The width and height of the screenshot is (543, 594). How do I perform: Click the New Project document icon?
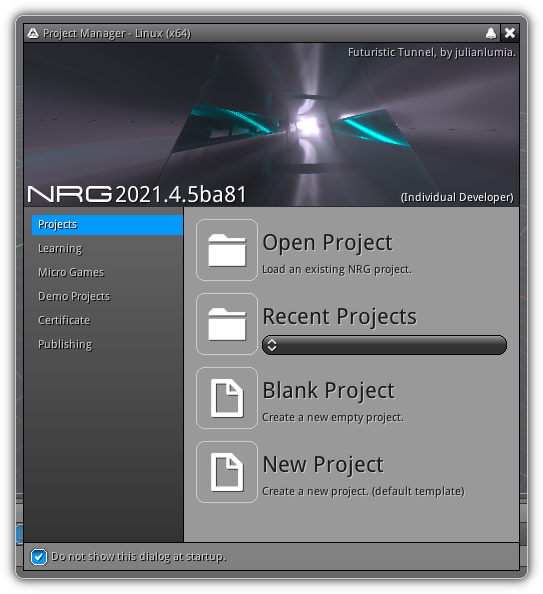tap(227, 472)
